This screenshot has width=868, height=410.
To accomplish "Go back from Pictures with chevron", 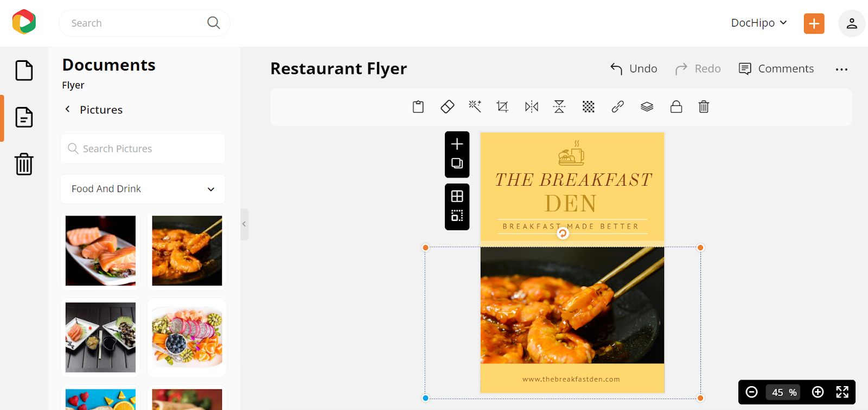I will [68, 109].
